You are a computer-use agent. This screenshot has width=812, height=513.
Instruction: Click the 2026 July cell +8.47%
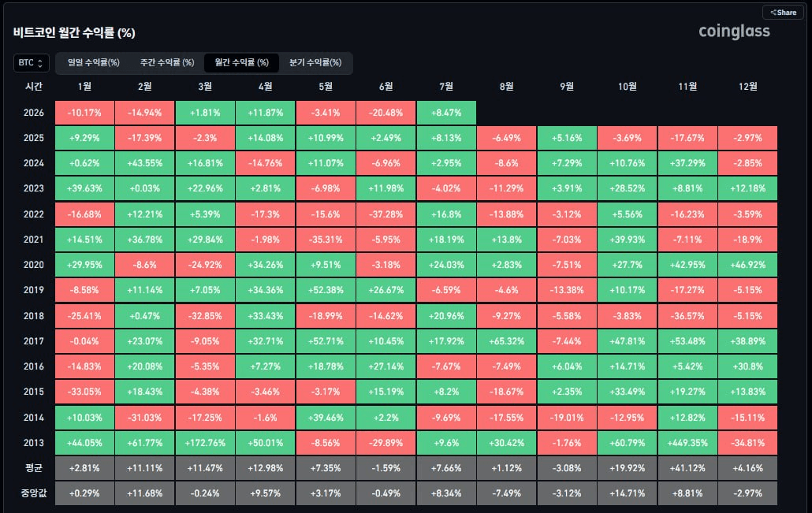[446, 113]
